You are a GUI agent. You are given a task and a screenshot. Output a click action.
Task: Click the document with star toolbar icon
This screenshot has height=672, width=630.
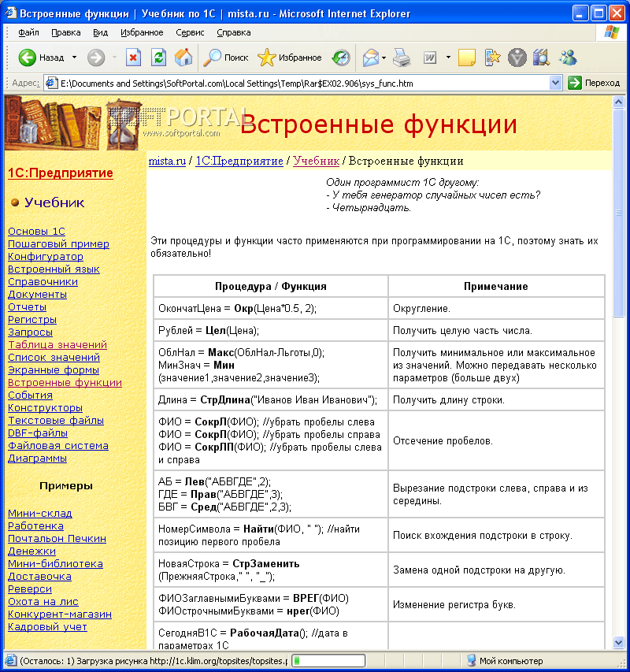click(x=492, y=58)
